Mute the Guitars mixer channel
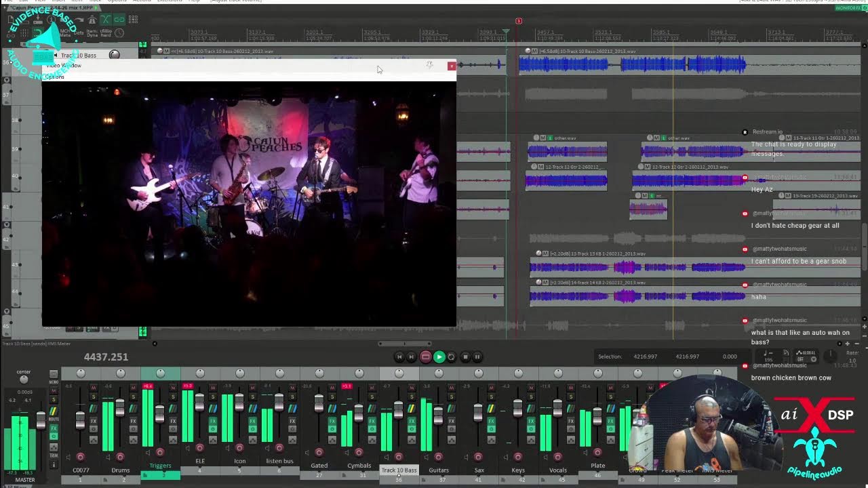Image resolution: width=868 pixels, height=488 pixels. [x=451, y=388]
